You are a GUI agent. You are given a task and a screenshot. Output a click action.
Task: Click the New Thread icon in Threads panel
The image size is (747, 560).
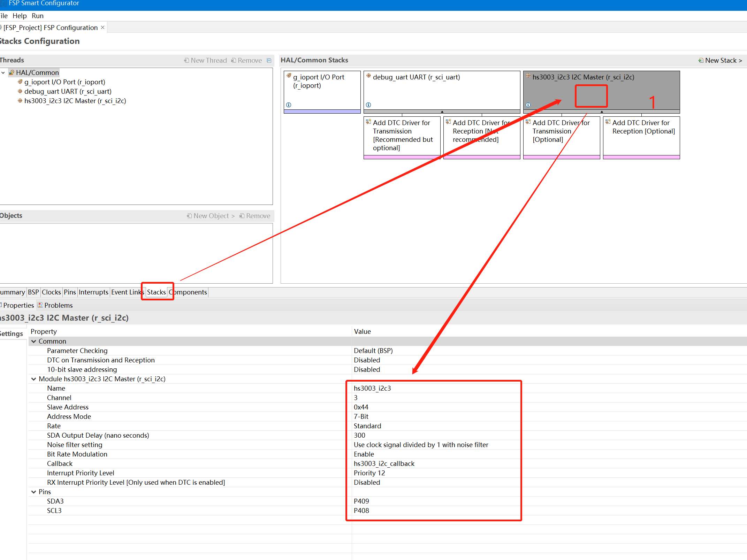tap(186, 60)
